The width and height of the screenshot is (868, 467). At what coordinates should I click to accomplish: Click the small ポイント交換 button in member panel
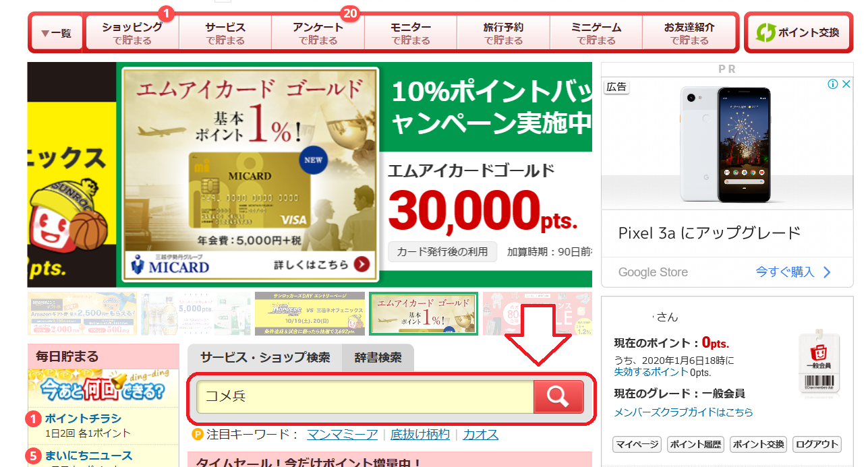tap(758, 444)
